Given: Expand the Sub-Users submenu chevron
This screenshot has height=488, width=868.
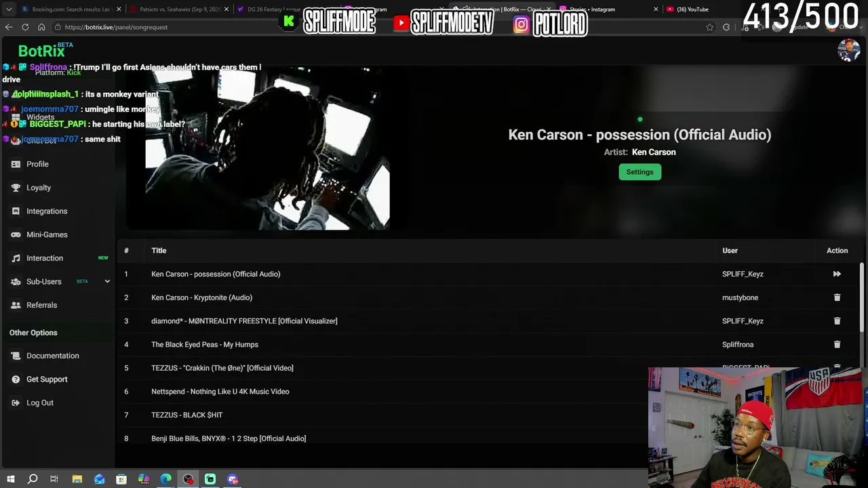Looking at the screenshot, I should pyautogui.click(x=107, y=281).
